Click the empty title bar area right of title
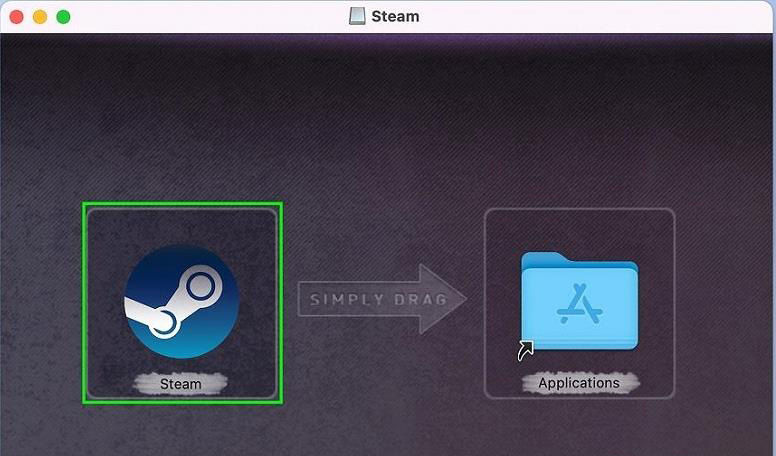The width and height of the screenshot is (776, 456). 600,16
